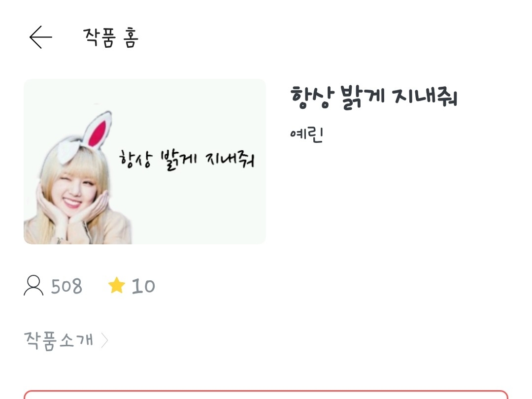Select the word 홈 in the header
The height and width of the screenshot is (399, 532).
click(x=131, y=37)
